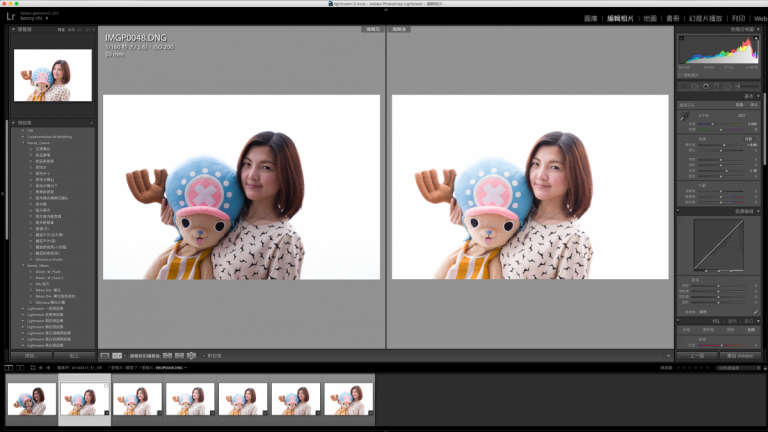768x432 pixels.
Task: Click the Reset button at bottom right
Action: [x=741, y=355]
